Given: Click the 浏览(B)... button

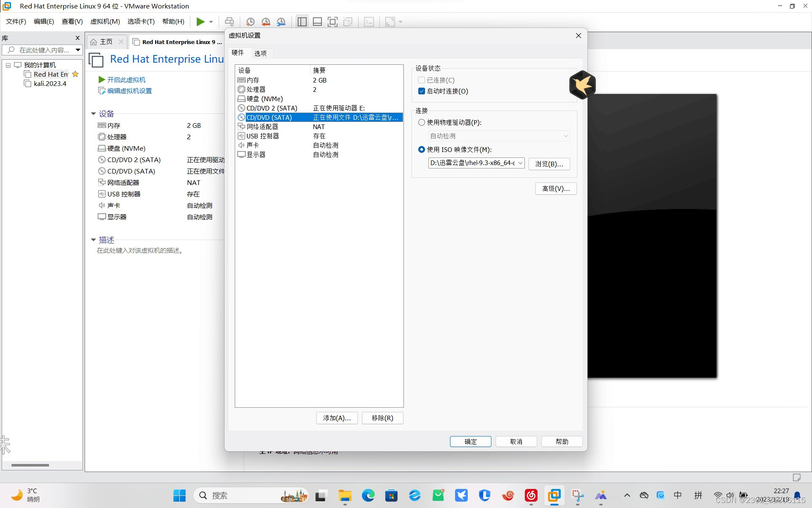Looking at the screenshot, I should [549, 164].
